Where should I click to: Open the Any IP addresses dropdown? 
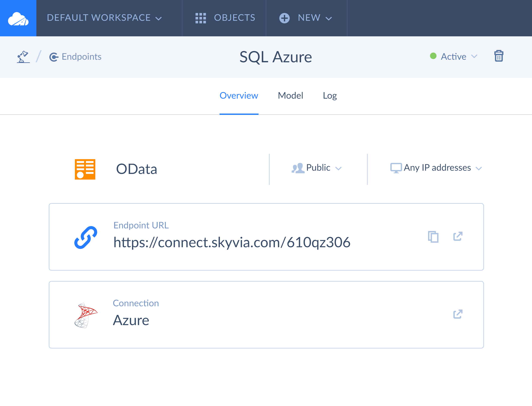pos(437,168)
